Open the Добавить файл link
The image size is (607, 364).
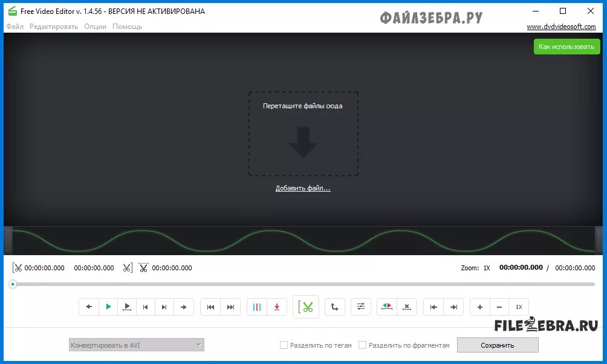[303, 188]
